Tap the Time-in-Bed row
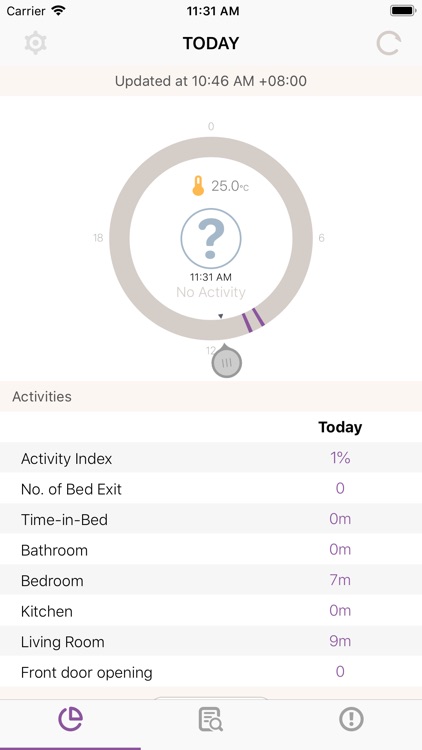The width and height of the screenshot is (422, 750). pyautogui.click(x=211, y=519)
